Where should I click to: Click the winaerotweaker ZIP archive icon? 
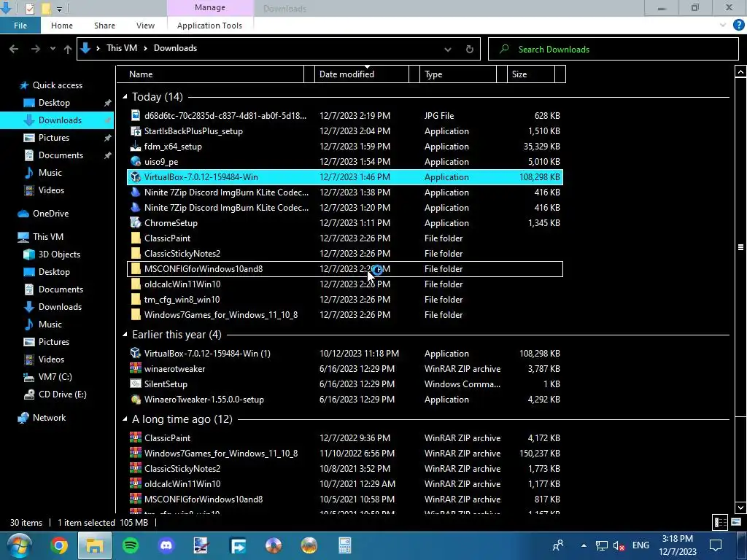click(136, 368)
